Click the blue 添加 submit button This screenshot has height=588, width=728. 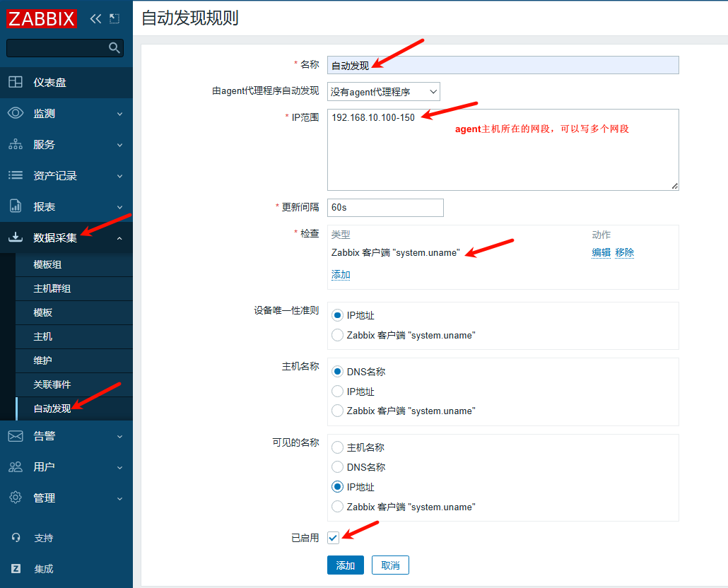point(346,565)
